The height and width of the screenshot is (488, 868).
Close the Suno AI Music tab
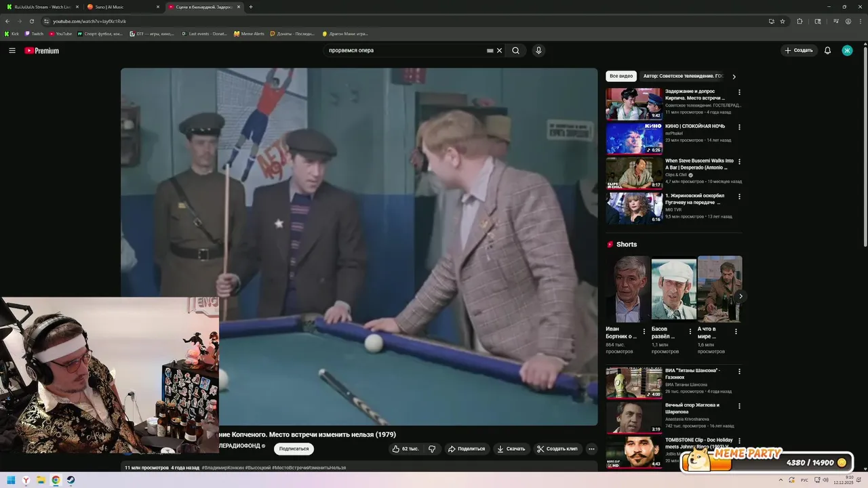tap(158, 7)
